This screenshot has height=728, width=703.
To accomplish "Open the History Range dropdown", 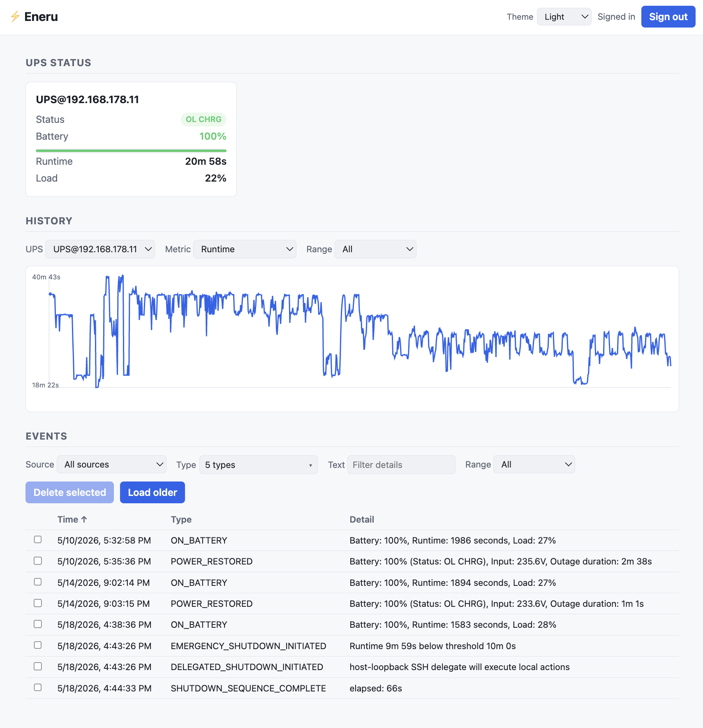I will tap(375, 249).
